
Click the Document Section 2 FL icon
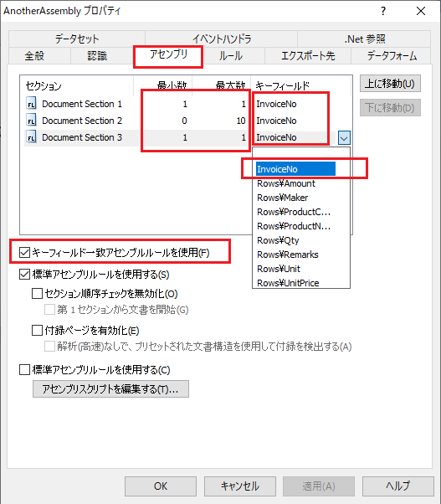coord(31,121)
